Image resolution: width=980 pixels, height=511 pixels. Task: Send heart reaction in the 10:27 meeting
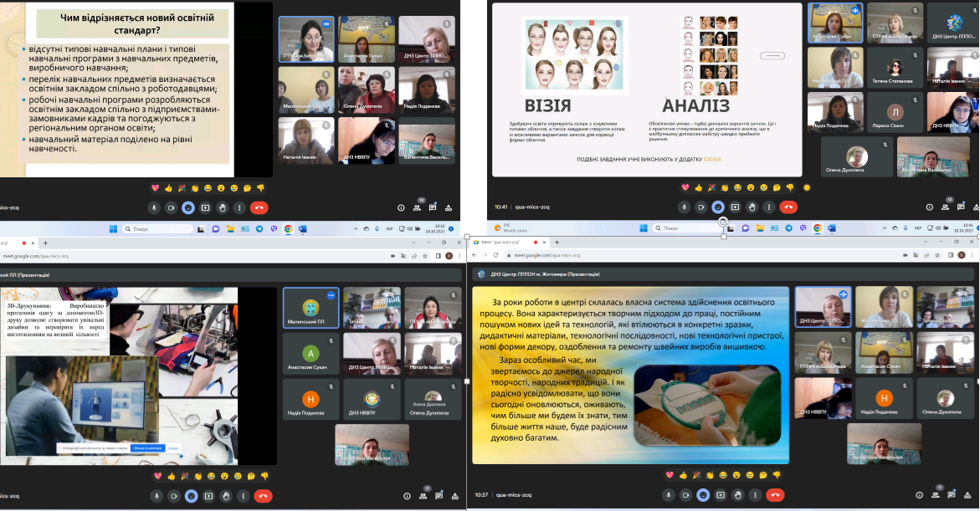[x=669, y=475]
